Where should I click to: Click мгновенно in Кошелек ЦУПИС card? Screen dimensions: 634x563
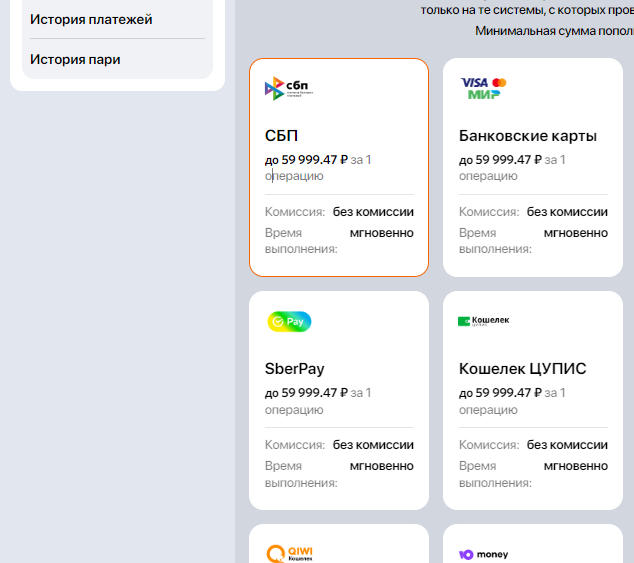coord(576,466)
